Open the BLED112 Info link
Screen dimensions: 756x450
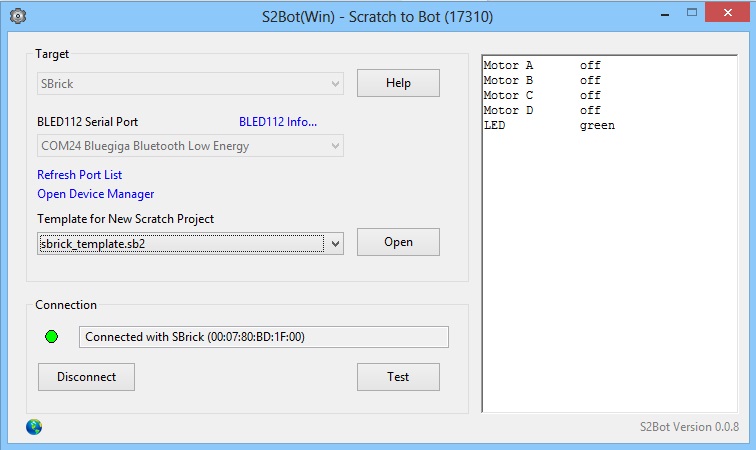(x=278, y=122)
